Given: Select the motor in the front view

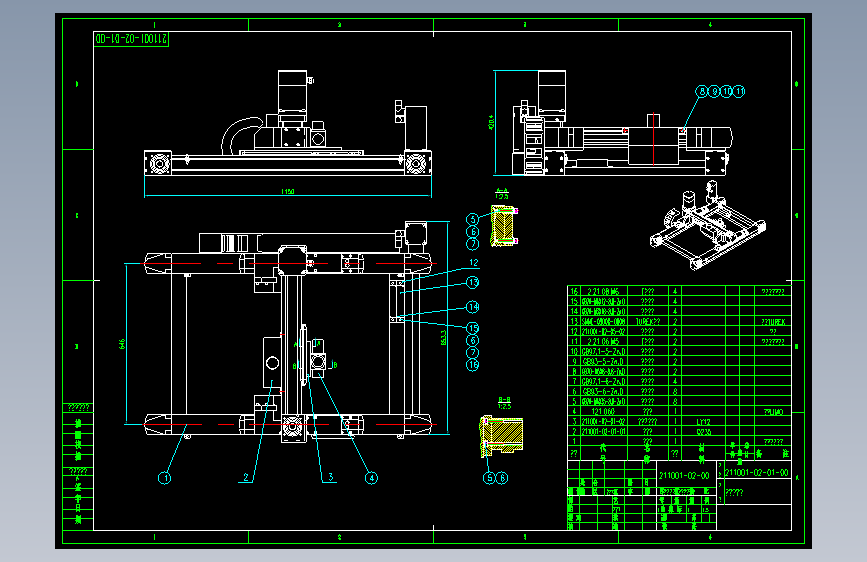Looking at the screenshot, I should tap(292, 92).
